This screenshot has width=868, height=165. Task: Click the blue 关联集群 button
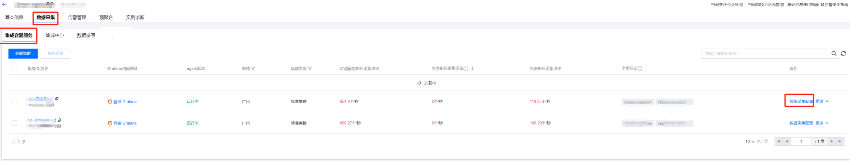coord(23,54)
